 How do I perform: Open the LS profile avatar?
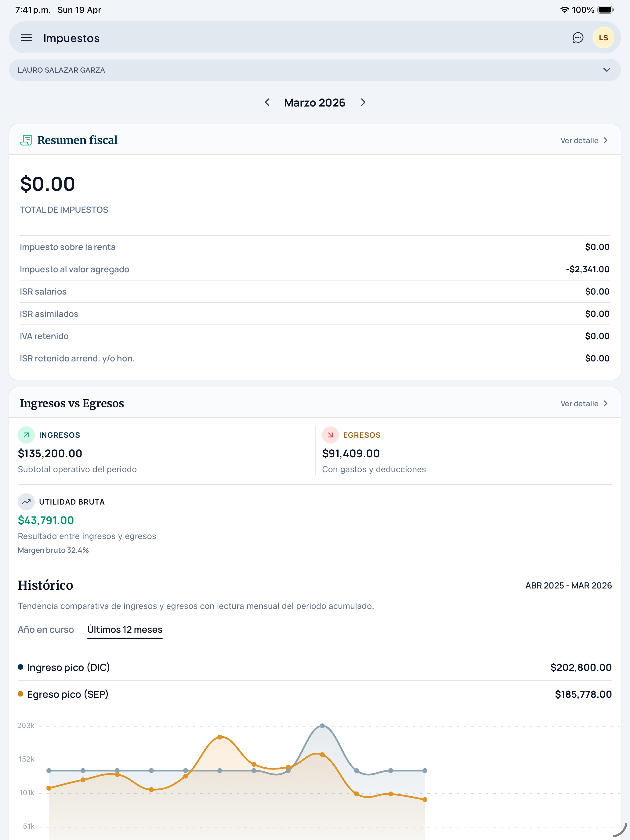click(x=603, y=38)
